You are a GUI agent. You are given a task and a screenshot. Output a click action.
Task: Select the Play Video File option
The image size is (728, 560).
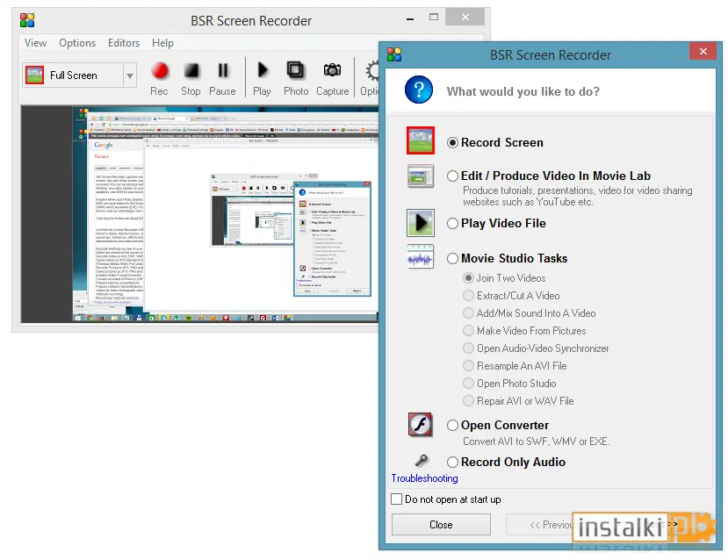pyautogui.click(x=496, y=223)
